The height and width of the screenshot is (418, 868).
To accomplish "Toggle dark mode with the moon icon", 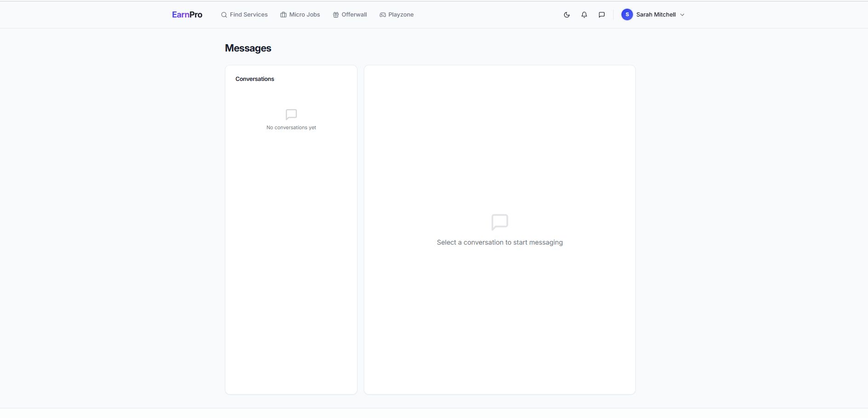I will tap(567, 15).
